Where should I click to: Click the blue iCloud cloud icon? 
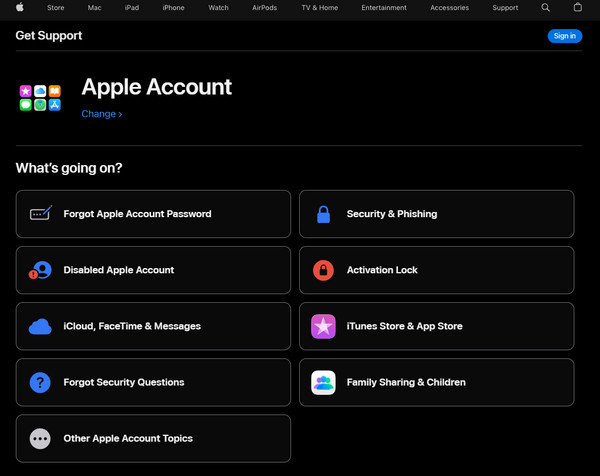[x=40, y=326]
